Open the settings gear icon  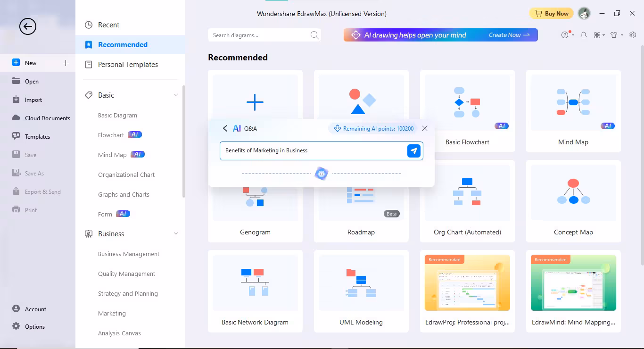click(x=633, y=35)
